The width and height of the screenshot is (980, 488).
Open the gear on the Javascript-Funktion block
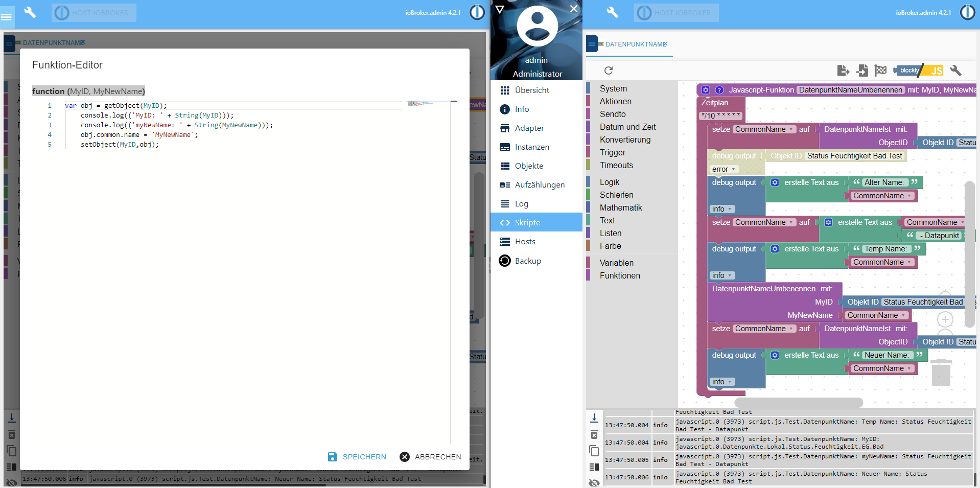(x=706, y=90)
